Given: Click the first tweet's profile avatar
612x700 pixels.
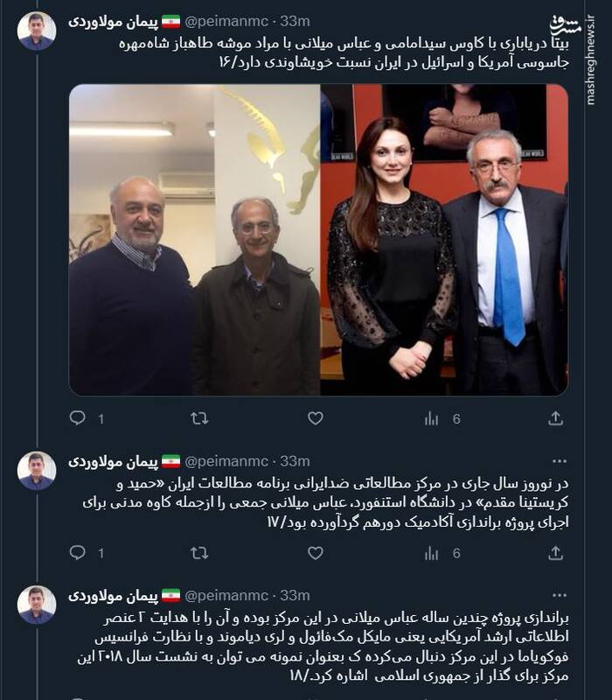Looking at the screenshot, I should point(37,31).
